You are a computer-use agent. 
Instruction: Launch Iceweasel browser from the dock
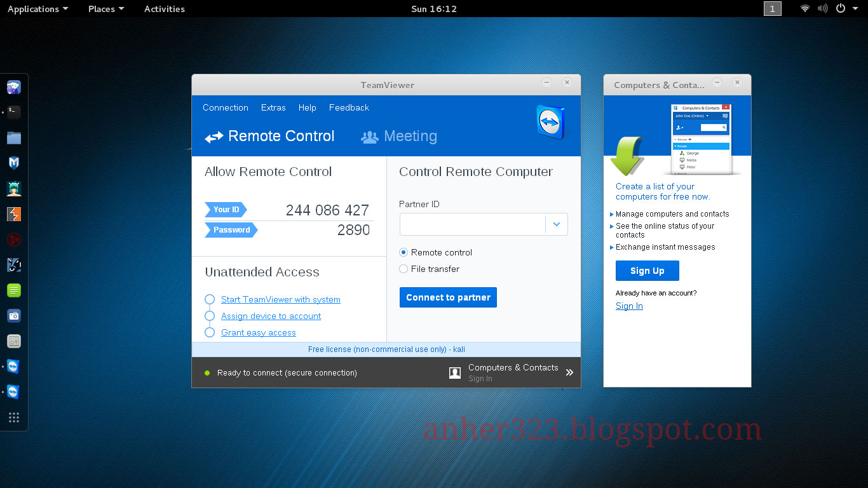[x=14, y=87]
